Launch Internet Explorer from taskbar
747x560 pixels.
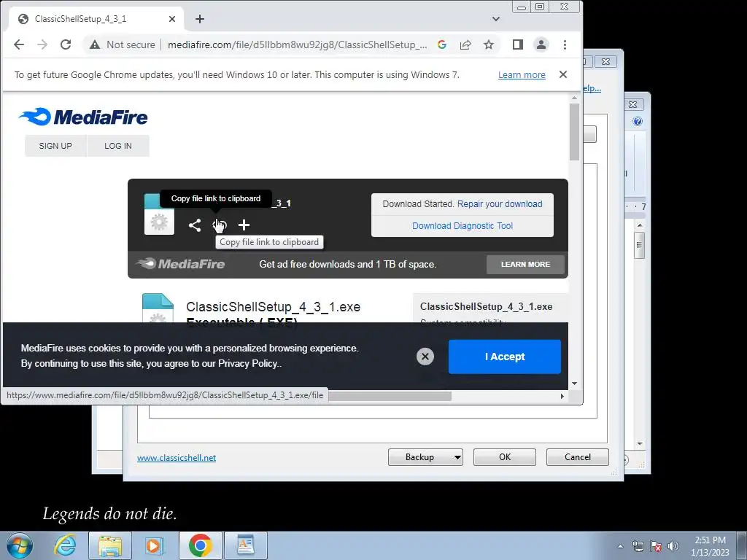65,545
